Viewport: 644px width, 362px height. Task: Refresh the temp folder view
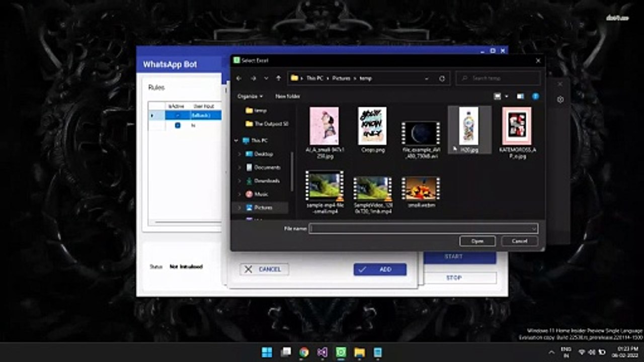click(442, 78)
